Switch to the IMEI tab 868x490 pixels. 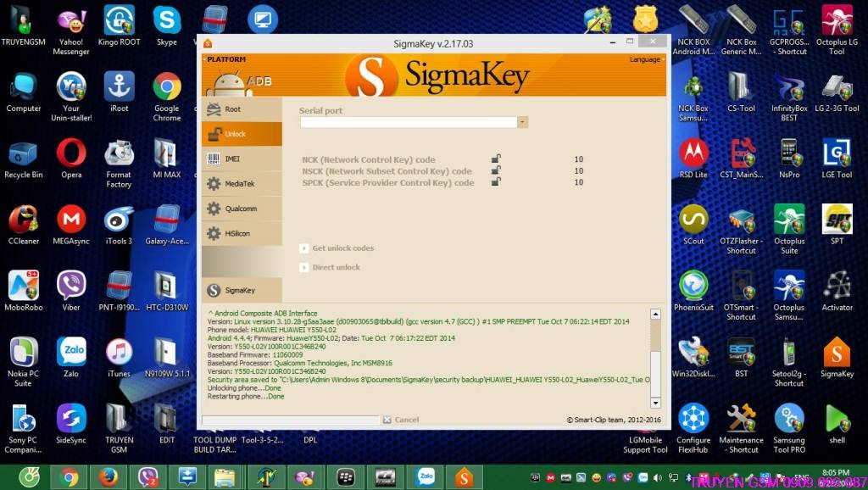click(242, 159)
